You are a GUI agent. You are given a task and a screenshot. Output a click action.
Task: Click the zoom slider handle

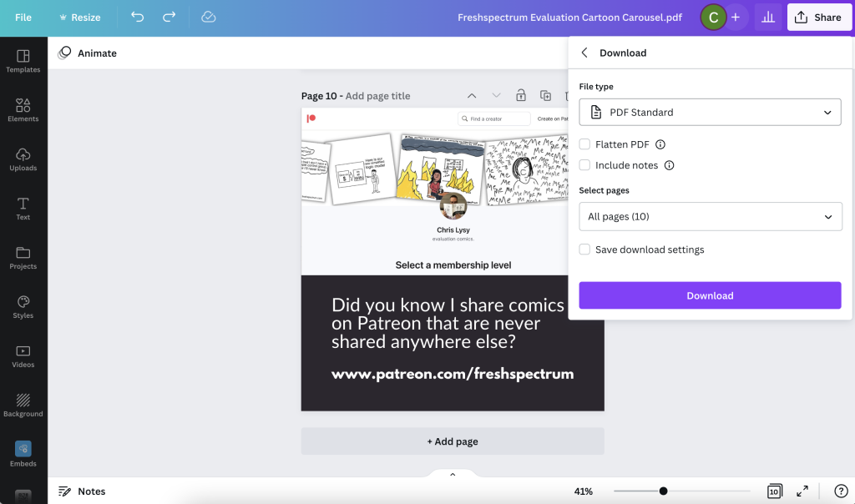pos(663,491)
